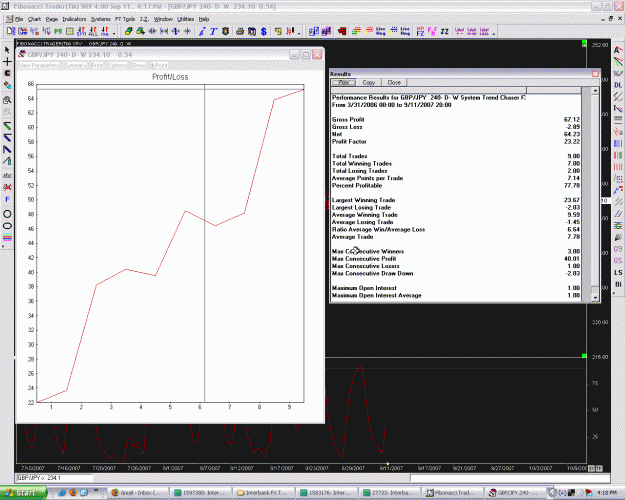Image resolution: width=625 pixels, height=500 pixels.
Task: Click the Windows Start button
Action: point(23,493)
